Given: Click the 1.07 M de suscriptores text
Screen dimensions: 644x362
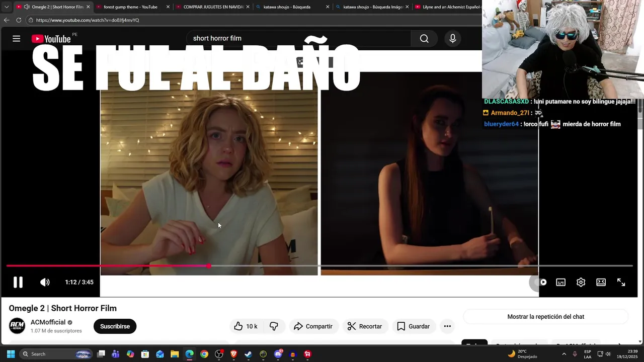Looking at the screenshot, I should [56, 331].
